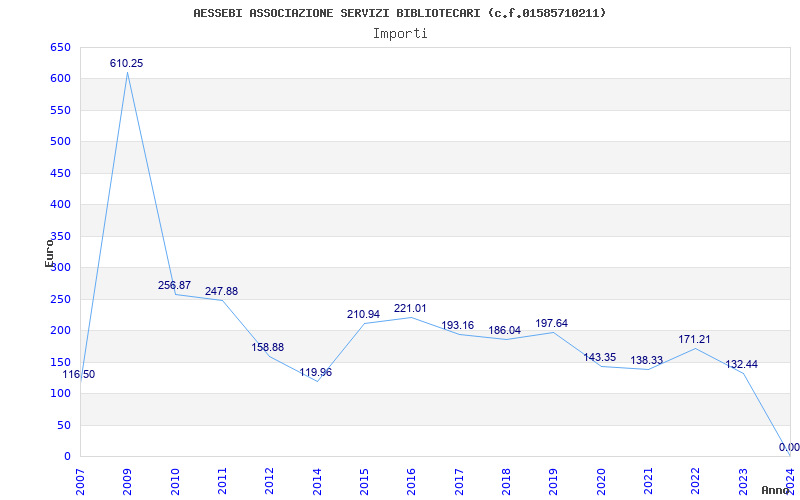Select the 158.88 value label
Image resolution: width=800 pixels, height=500 pixels.
[267, 347]
